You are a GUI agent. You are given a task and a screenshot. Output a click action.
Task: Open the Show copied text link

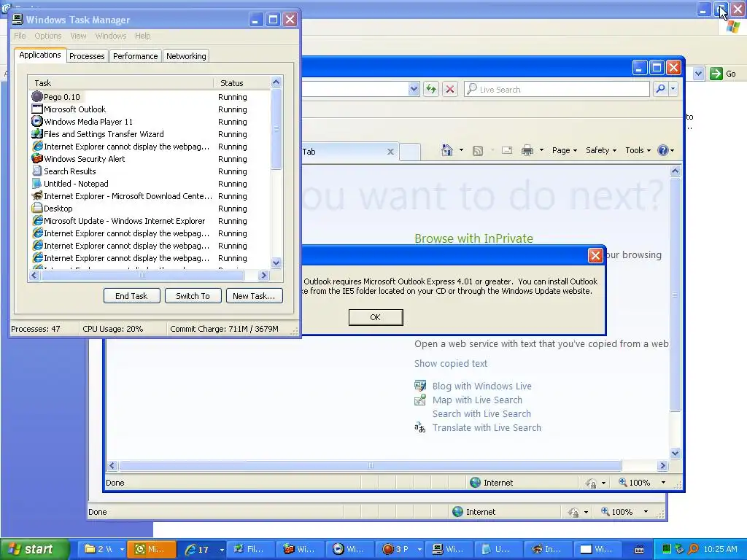pyautogui.click(x=451, y=363)
